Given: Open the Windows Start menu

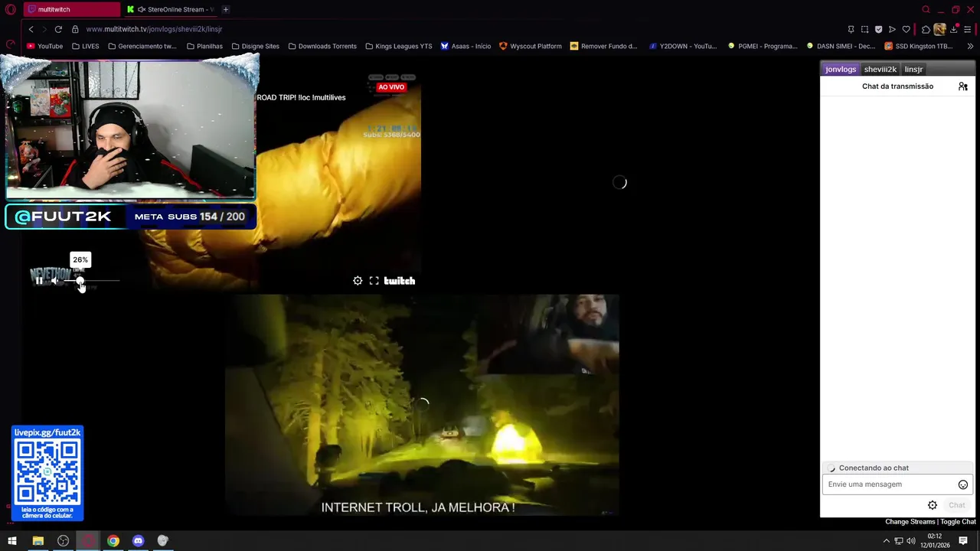Looking at the screenshot, I should click(12, 541).
